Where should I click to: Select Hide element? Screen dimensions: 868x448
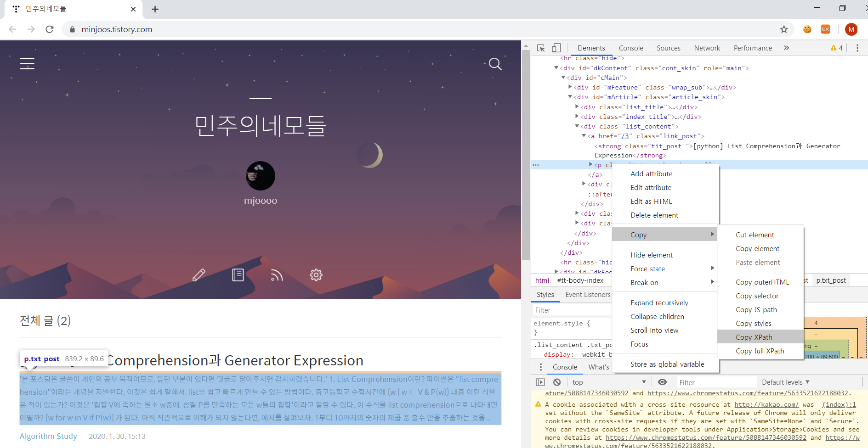665,255
